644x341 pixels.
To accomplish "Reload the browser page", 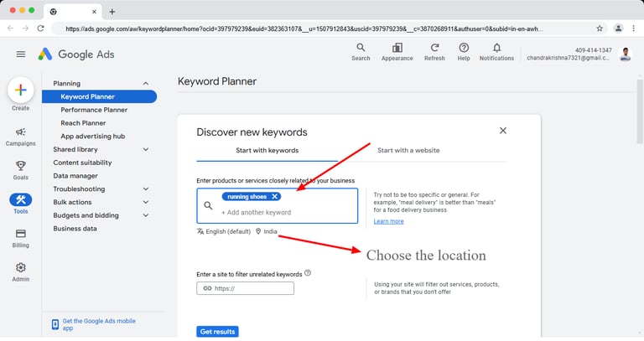I will point(40,28).
